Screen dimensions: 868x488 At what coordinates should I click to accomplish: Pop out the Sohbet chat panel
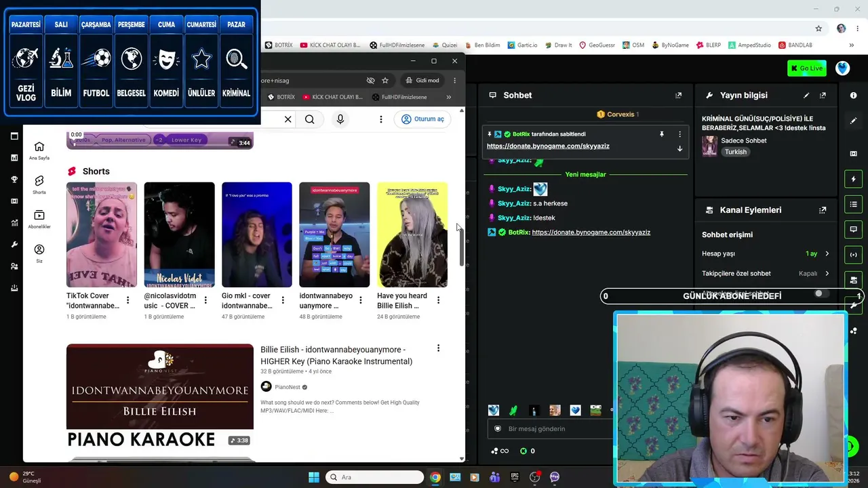(x=678, y=96)
